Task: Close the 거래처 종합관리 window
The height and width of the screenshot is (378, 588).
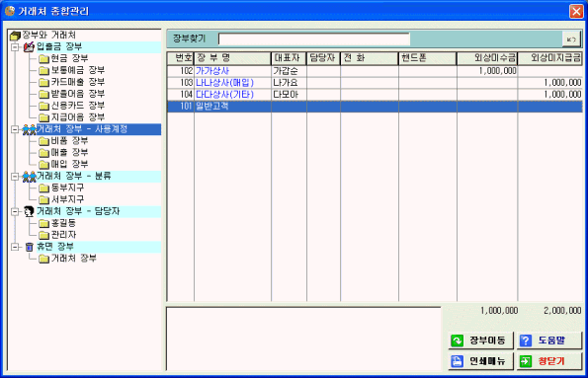Action: click(576, 11)
